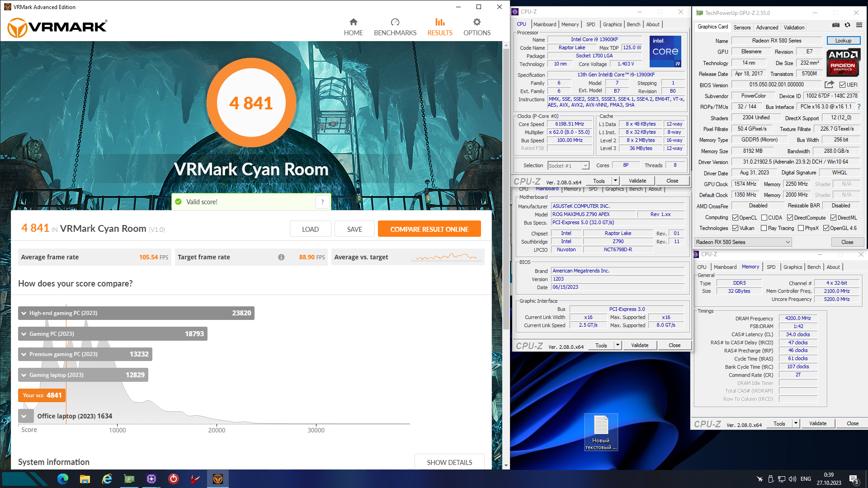
Task: Click the help question mark on Valid score
Action: tap(322, 202)
